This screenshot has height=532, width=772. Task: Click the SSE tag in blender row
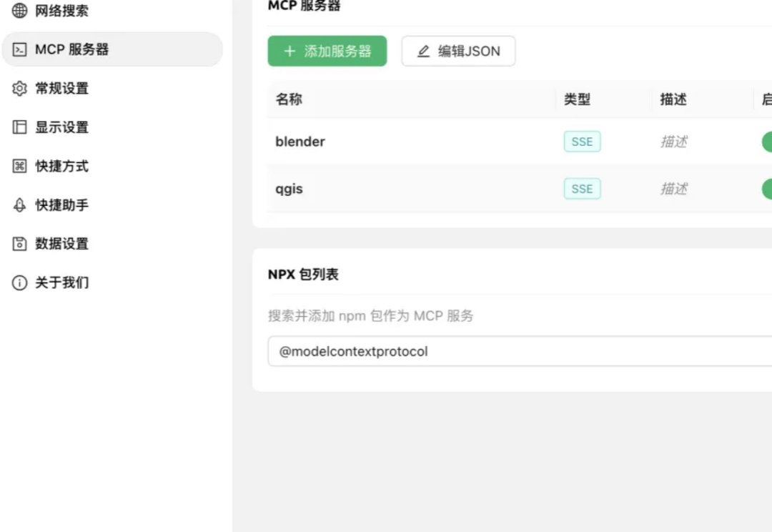[583, 142]
